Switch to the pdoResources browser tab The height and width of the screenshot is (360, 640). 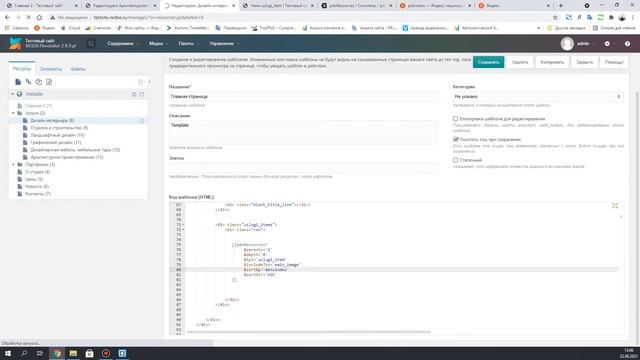[x=357, y=6]
